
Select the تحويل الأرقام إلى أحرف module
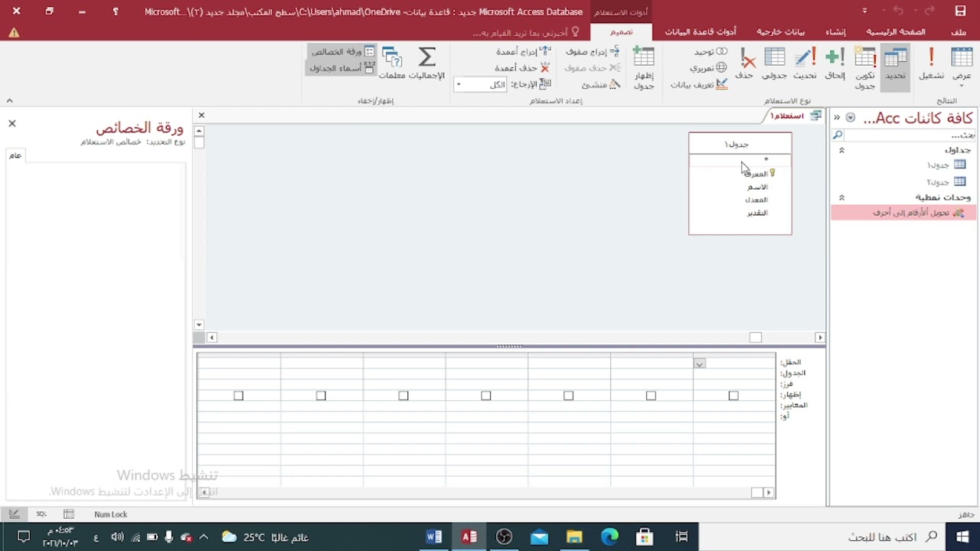(904, 213)
